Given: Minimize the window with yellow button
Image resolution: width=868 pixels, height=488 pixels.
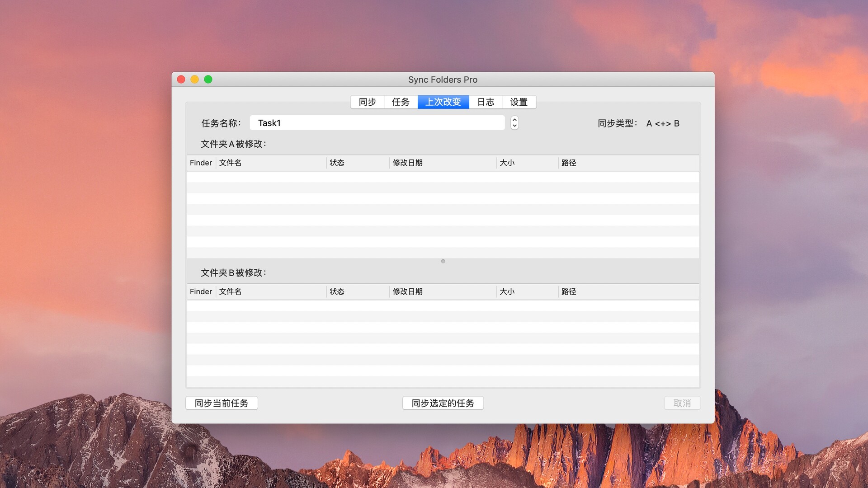Looking at the screenshot, I should pyautogui.click(x=195, y=80).
